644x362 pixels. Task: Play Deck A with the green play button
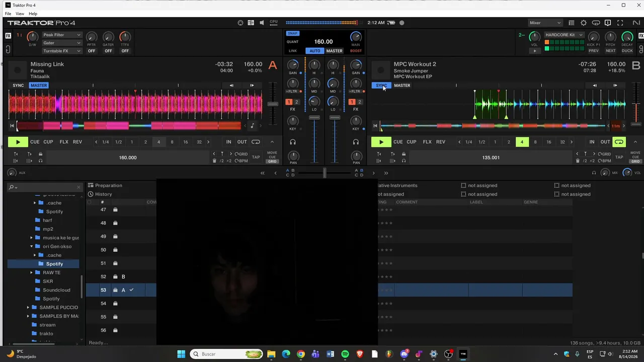(18, 142)
